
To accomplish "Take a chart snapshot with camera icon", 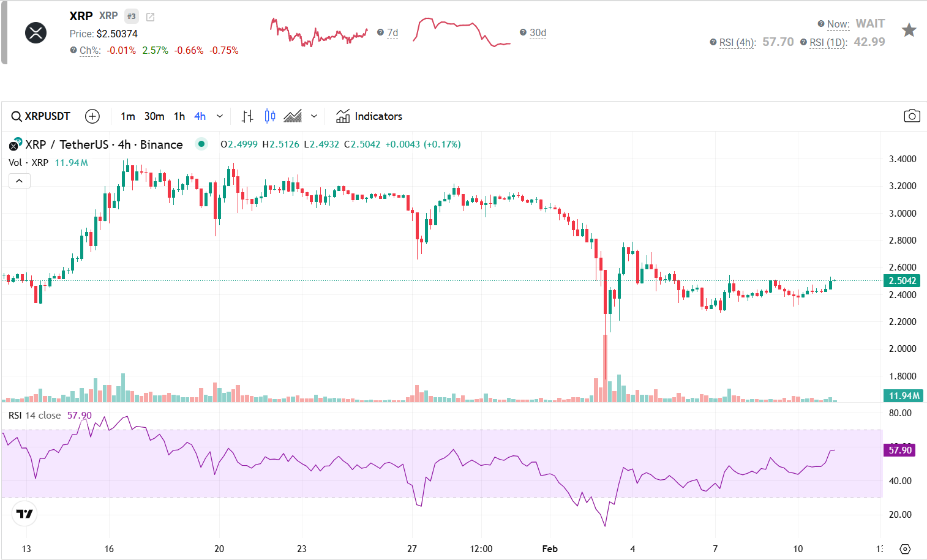I will (912, 116).
